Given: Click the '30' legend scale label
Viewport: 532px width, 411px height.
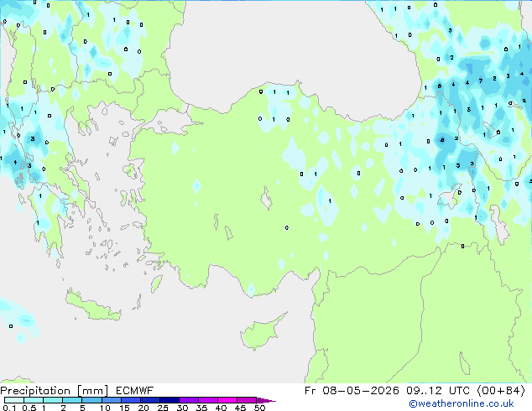Looking at the screenshot, I should click(182, 408).
